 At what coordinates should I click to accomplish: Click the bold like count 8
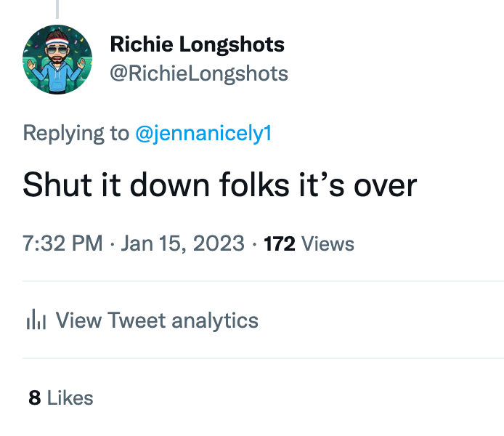34,397
